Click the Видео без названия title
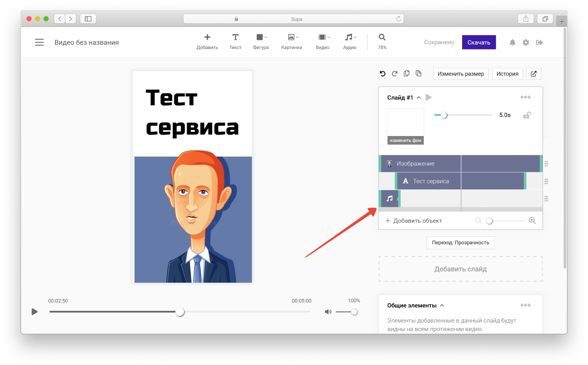The height and width of the screenshot is (365, 588). pyautogui.click(x=87, y=43)
